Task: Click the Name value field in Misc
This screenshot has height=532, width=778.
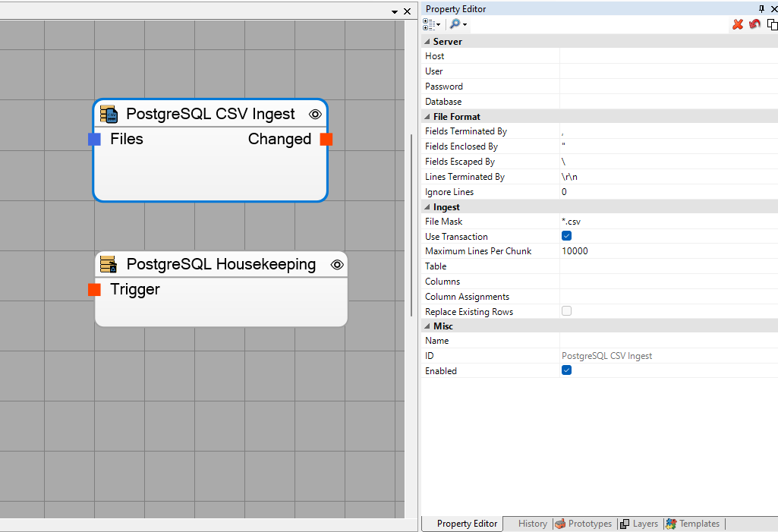Action: [669, 341]
